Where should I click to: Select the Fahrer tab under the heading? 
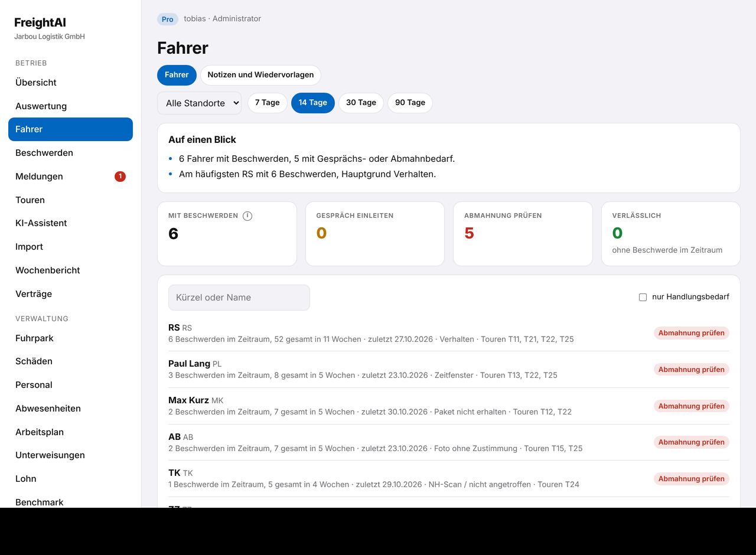177,75
